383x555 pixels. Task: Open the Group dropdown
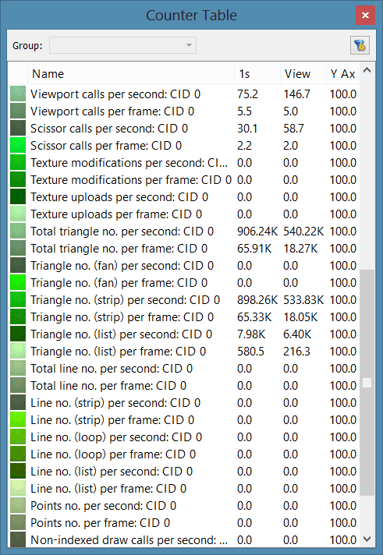122,45
